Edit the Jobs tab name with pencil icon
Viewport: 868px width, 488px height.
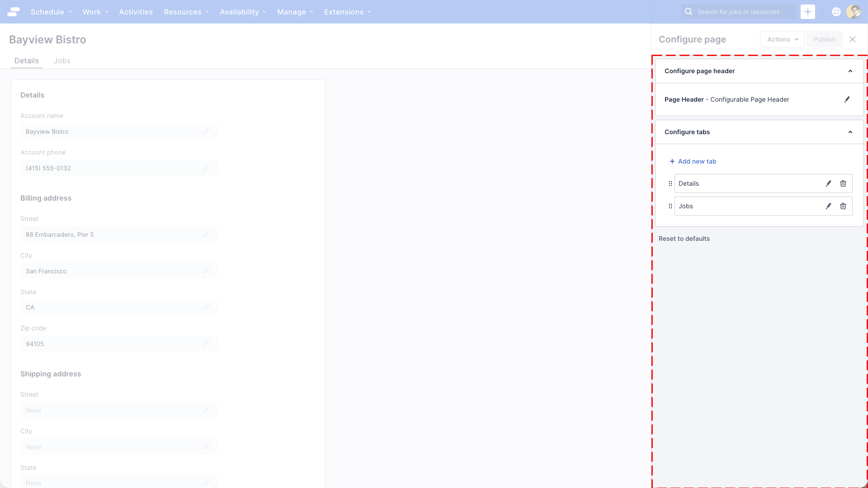(x=829, y=206)
